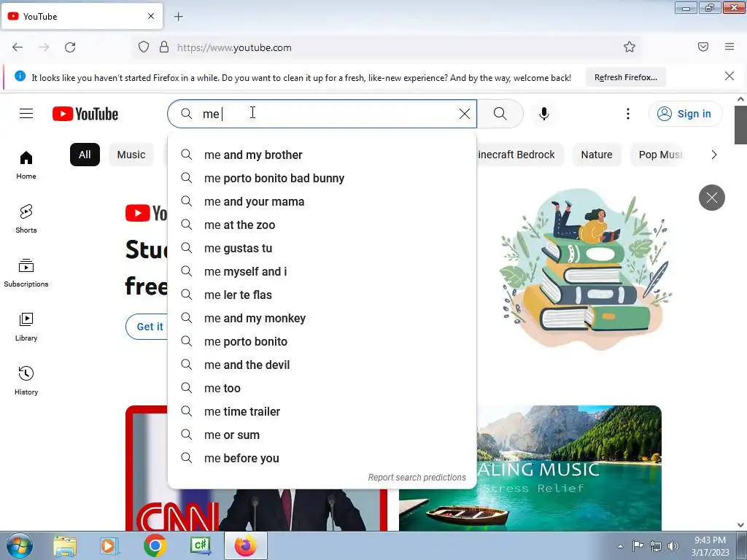Choose suggestion 'me and my monkey'
This screenshot has width=747, height=560.
322,318
